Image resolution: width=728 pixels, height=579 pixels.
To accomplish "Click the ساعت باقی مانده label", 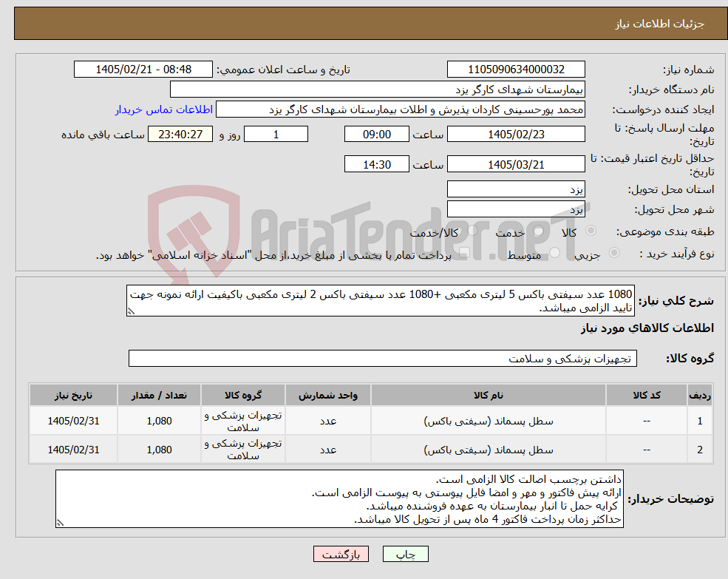I will [x=103, y=135].
